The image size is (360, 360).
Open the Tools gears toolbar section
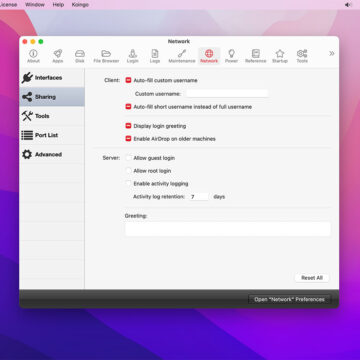click(302, 56)
